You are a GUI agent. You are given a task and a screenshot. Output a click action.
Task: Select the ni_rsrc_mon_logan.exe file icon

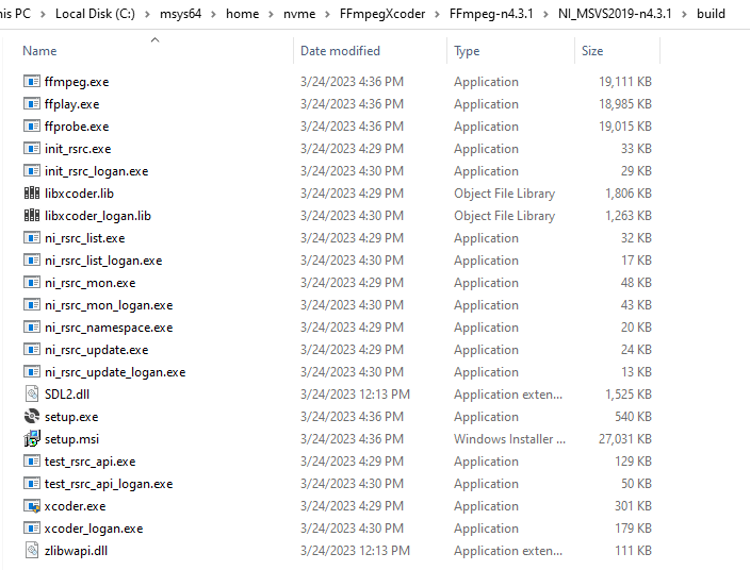click(32, 305)
